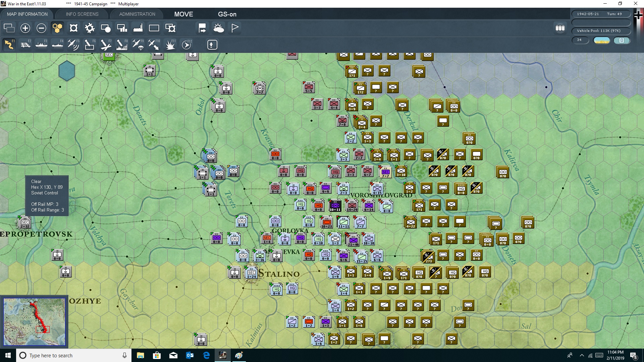
Task: Click the unit counter symbol toolbar icon
Action: click(73, 28)
